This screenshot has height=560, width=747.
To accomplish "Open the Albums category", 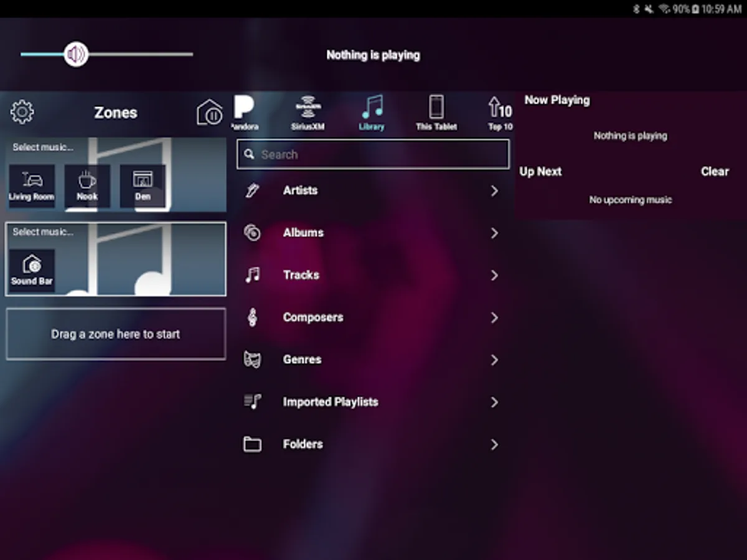I will 373,233.
